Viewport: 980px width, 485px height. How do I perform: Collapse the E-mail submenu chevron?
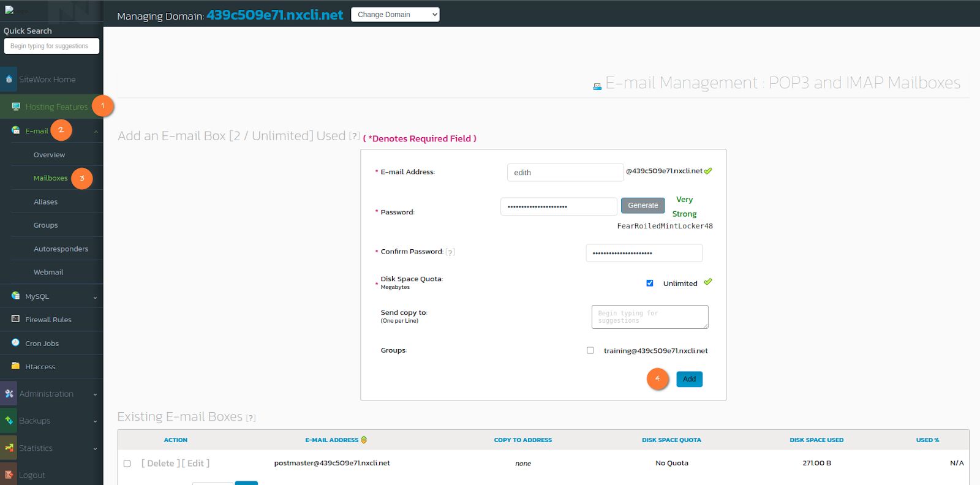click(96, 131)
